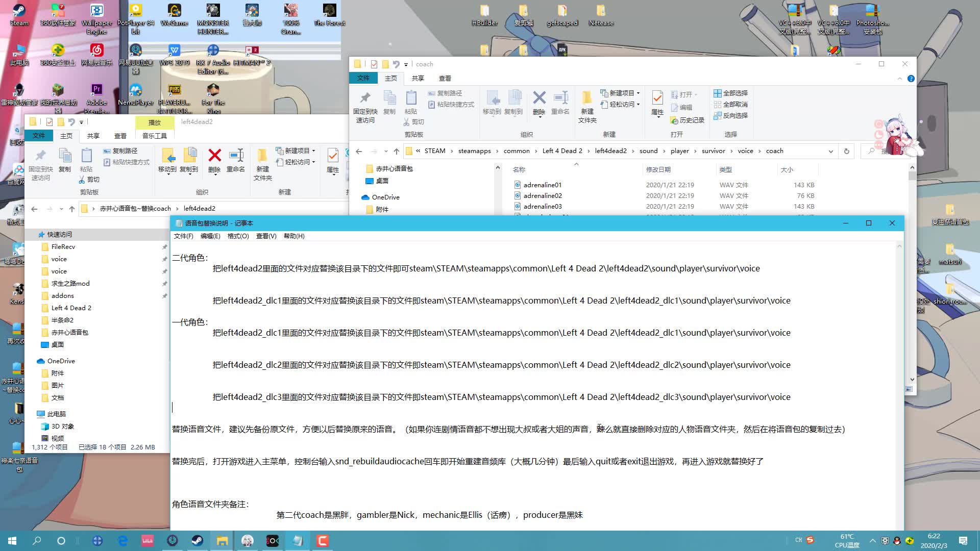Click New Folder icon in left4dead2 window

point(263,164)
